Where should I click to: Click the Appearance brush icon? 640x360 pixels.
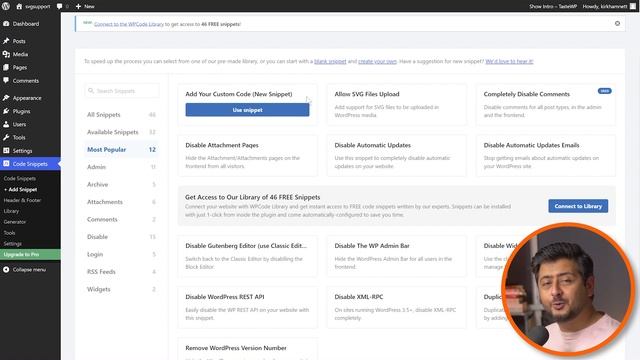click(6, 98)
